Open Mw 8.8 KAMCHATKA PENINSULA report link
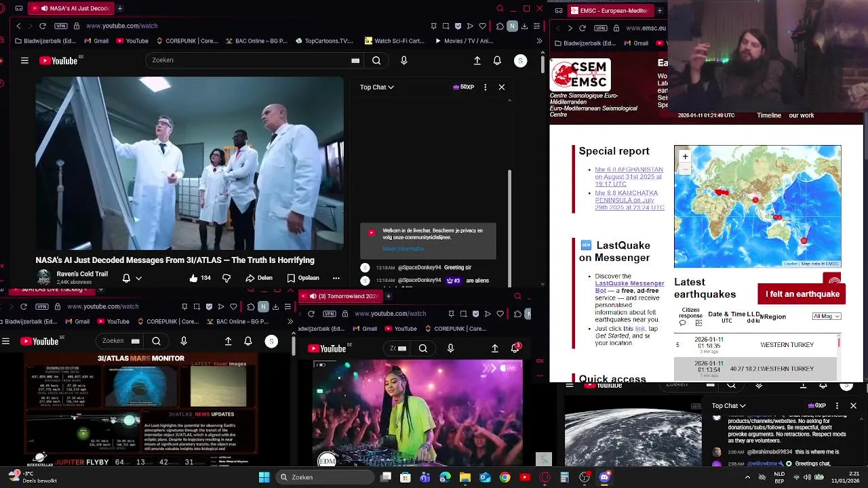 click(629, 200)
